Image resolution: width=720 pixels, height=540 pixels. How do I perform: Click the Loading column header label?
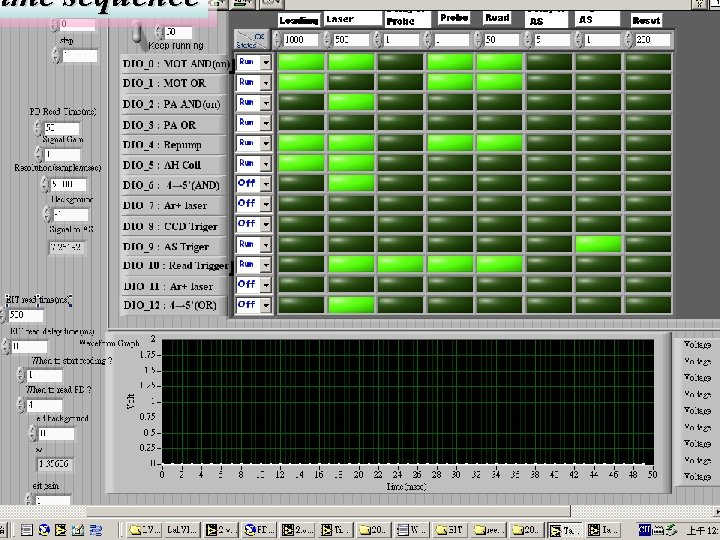298,20
